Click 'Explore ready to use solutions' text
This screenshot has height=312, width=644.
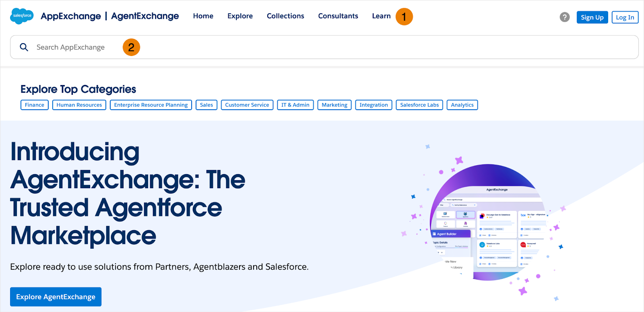[159, 267]
